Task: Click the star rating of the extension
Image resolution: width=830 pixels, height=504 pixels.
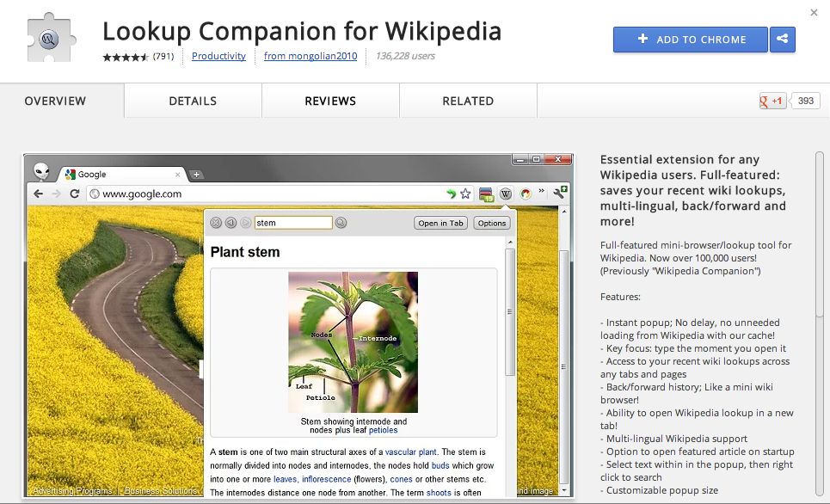Action: (x=126, y=57)
